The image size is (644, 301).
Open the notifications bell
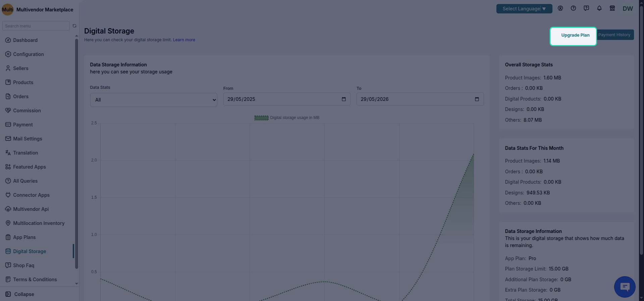click(x=599, y=8)
